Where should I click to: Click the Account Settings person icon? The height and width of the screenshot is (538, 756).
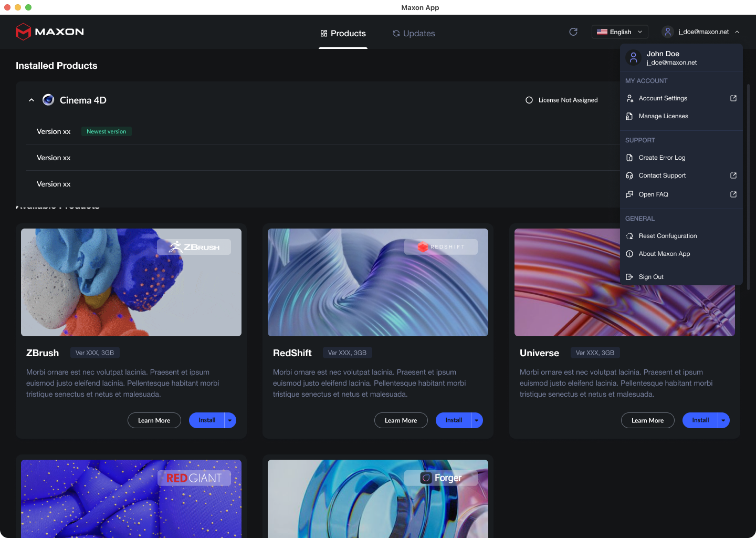pyautogui.click(x=629, y=98)
